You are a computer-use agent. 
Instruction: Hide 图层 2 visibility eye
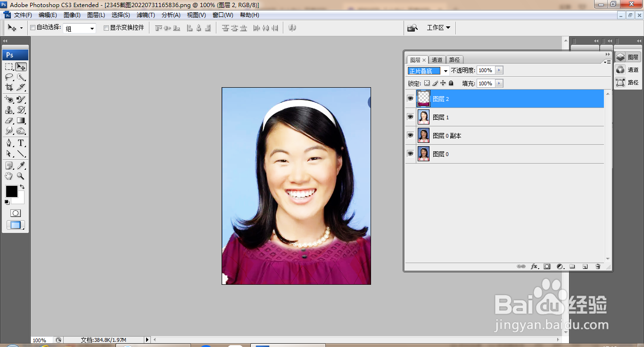click(x=410, y=99)
